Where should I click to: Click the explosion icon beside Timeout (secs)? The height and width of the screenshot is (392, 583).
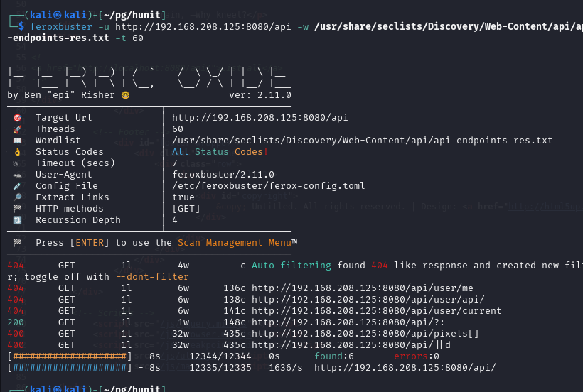16,163
